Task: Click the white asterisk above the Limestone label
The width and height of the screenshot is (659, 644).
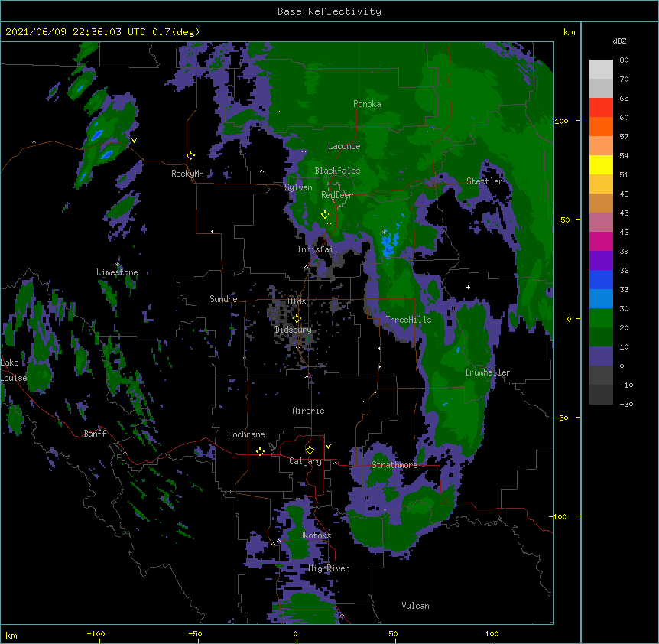Action: [x=118, y=265]
